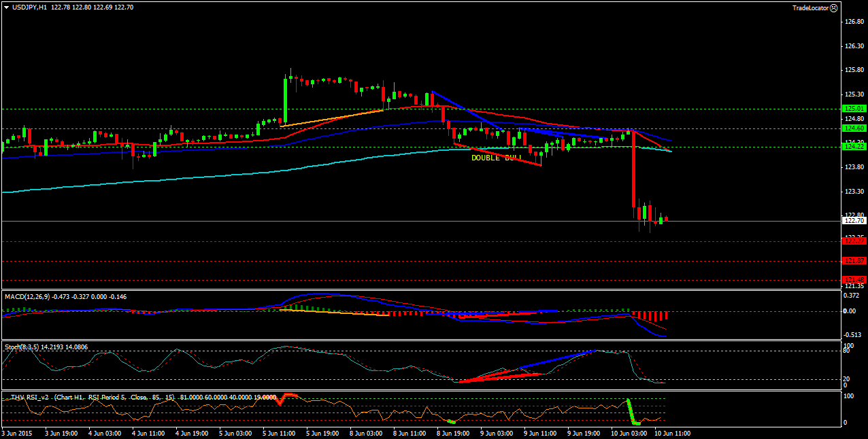Click the Stoch(8,3,5) indicator label

22,347
